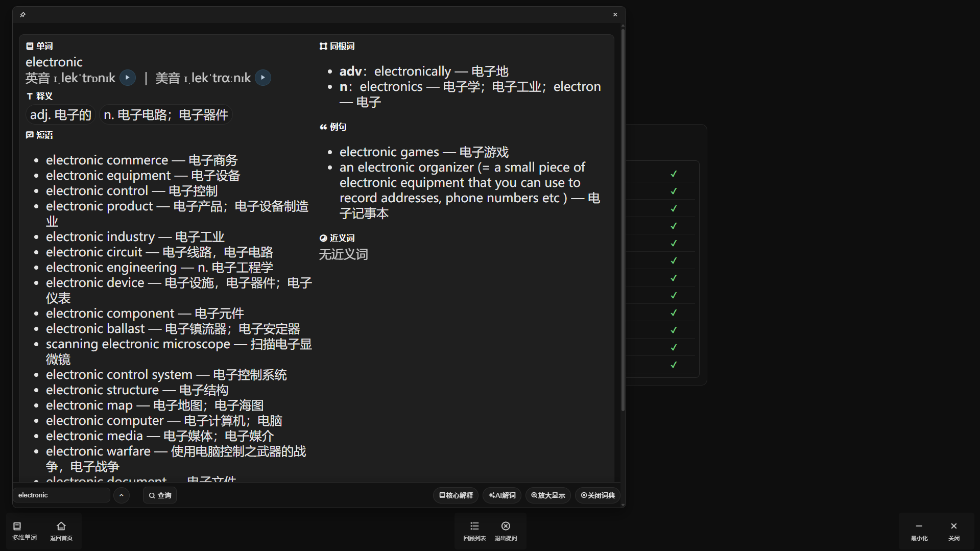
Task: Click the pin icon in title bar
Action: pos(22,15)
